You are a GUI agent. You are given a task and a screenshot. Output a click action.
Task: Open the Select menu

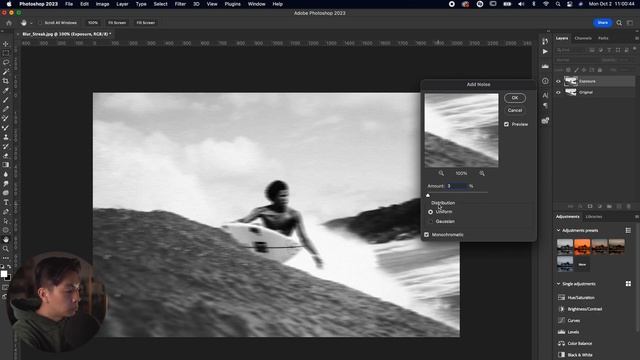click(160, 4)
